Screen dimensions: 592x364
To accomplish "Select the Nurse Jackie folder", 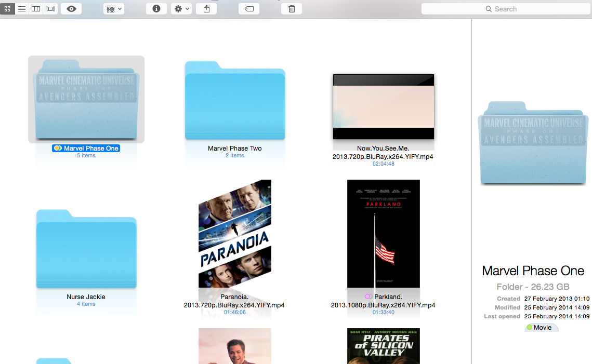I will click(86, 249).
